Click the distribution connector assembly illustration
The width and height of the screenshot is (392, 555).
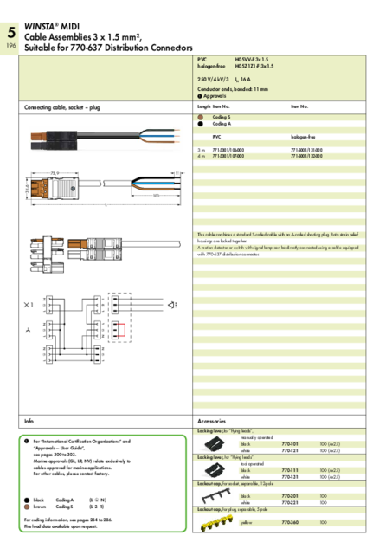tap(106, 254)
